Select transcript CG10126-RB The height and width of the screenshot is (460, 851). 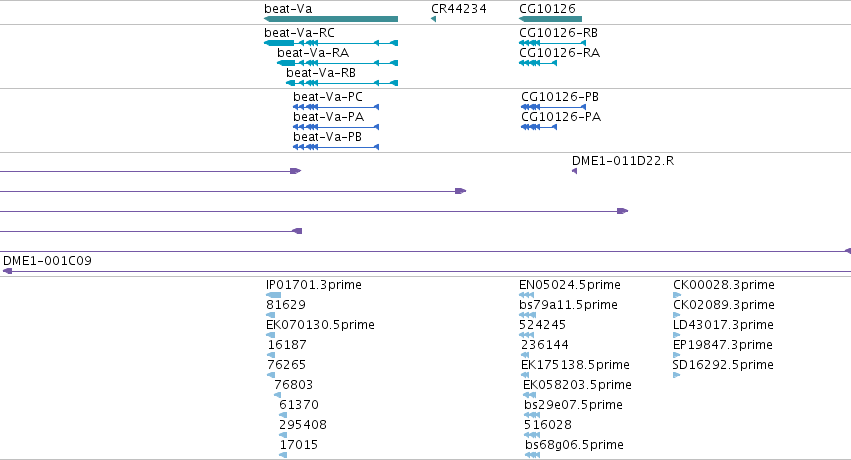pyautogui.click(x=558, y=33)
